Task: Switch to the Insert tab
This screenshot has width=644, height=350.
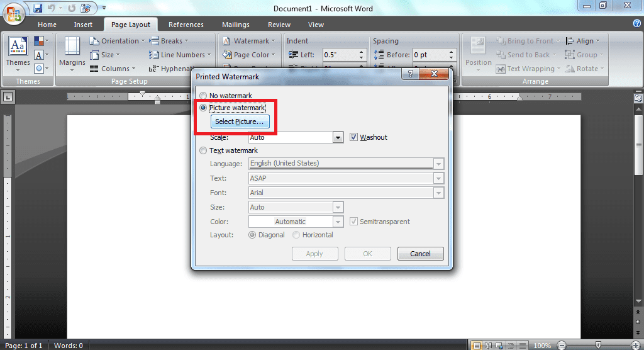Action: click(83, 25)
